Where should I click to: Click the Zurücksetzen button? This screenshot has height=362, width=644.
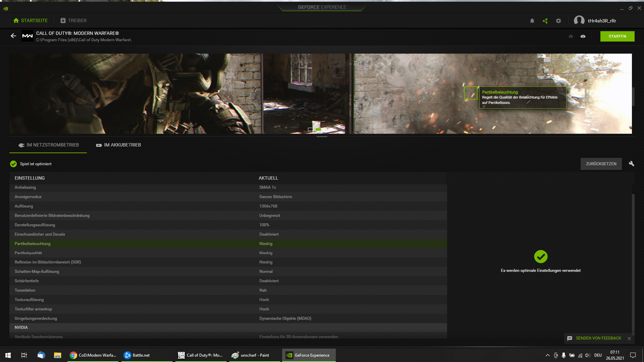pyautogui.click(x=601, y=164)
